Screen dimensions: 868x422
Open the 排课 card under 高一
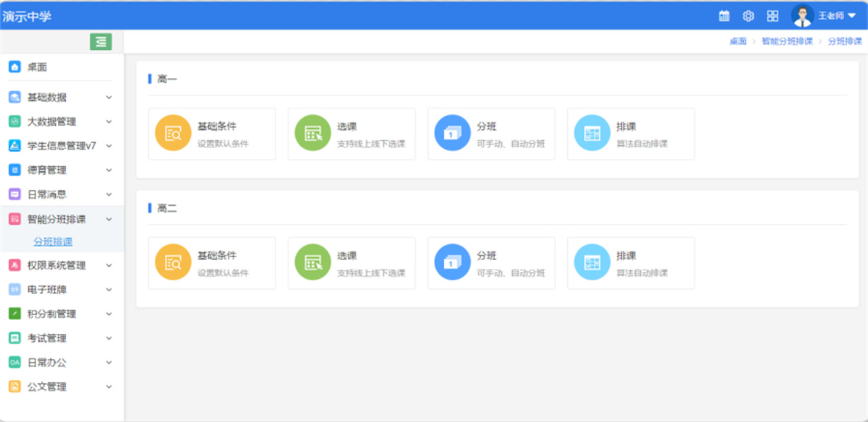(x=630, y=134)
